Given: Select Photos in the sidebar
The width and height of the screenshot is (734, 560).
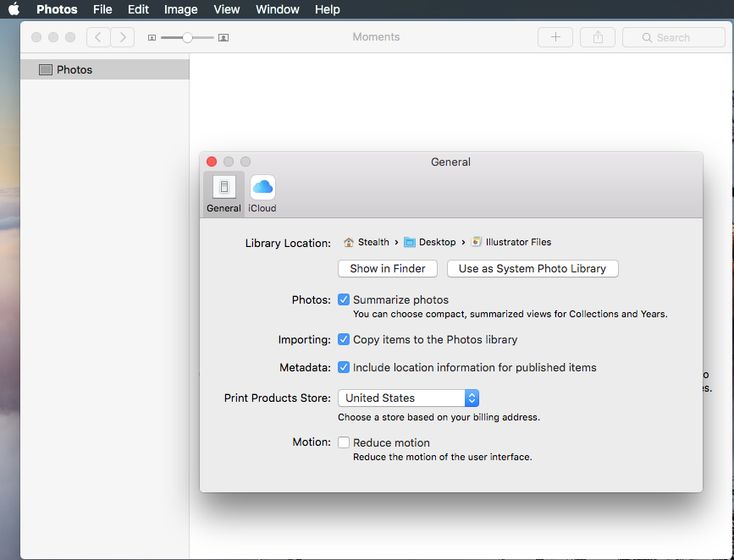Looking at the screenshot, I should click(105, 69).
